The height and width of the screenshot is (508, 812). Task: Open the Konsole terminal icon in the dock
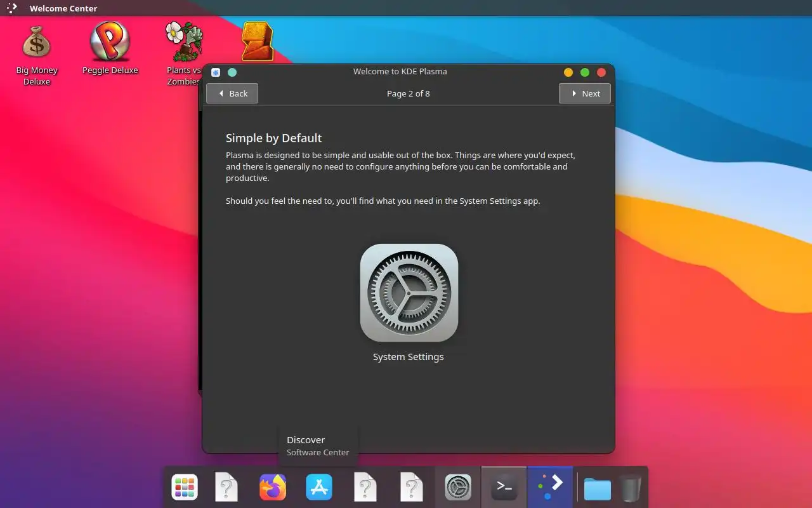coord(504,488)
